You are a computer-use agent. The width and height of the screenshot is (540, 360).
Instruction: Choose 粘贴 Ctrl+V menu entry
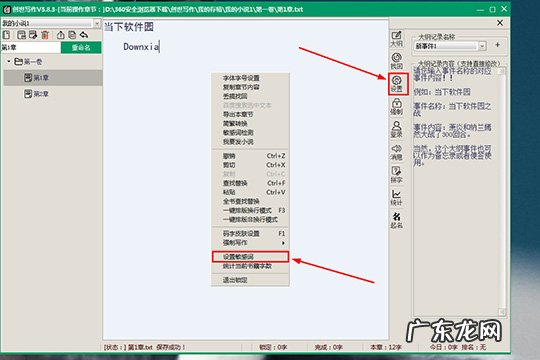[x=250, y=192]
